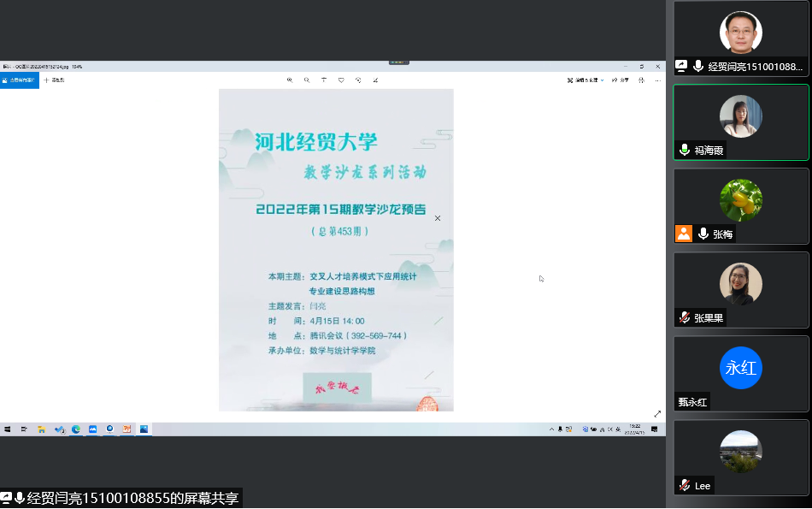Click the Windows Start button

(x=7, y=429)
